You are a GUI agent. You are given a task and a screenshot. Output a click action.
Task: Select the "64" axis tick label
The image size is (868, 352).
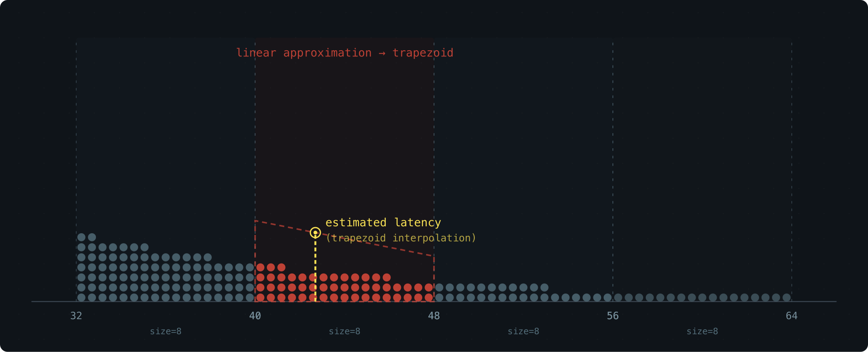(792, 316)
